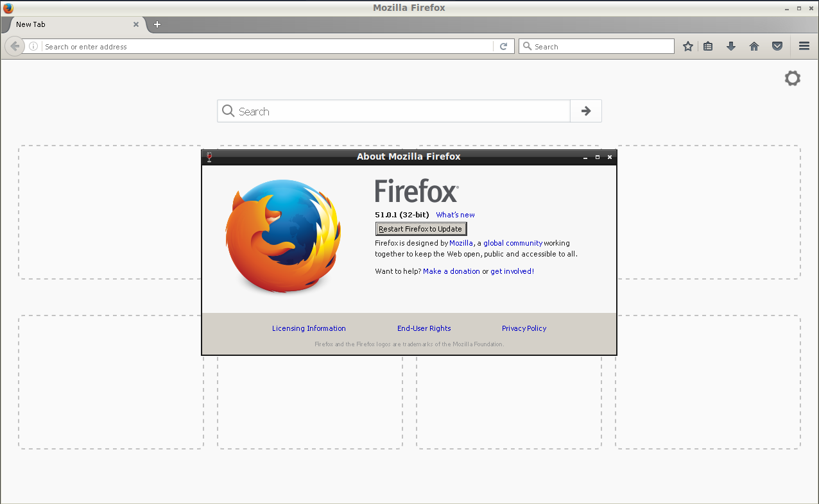Viewport: 819px width, 504px height.
Task: Click Firefox icon in main title bar
Action: (x=8, y=8)
